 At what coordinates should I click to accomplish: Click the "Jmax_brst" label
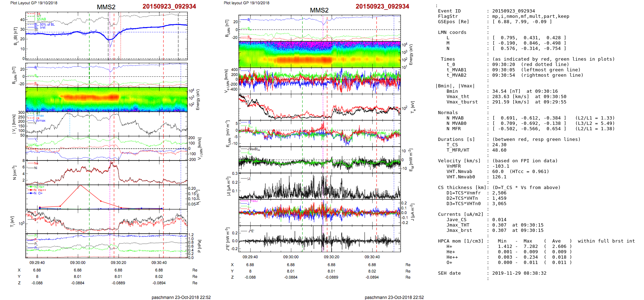(x=459, y=230)
